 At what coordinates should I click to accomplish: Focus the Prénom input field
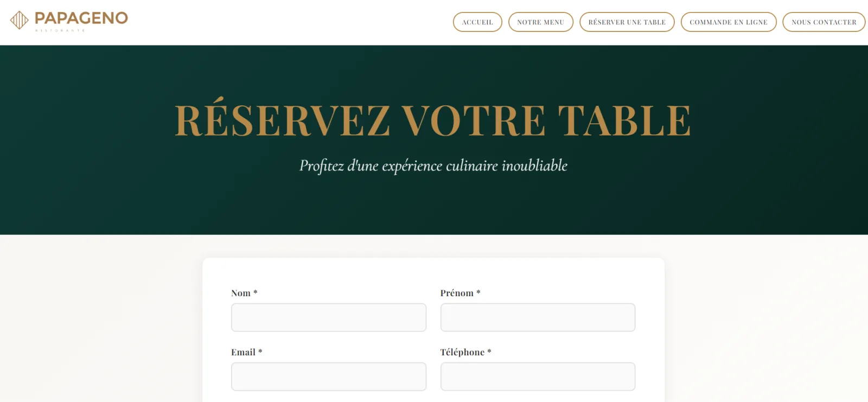tap(538, 317)
